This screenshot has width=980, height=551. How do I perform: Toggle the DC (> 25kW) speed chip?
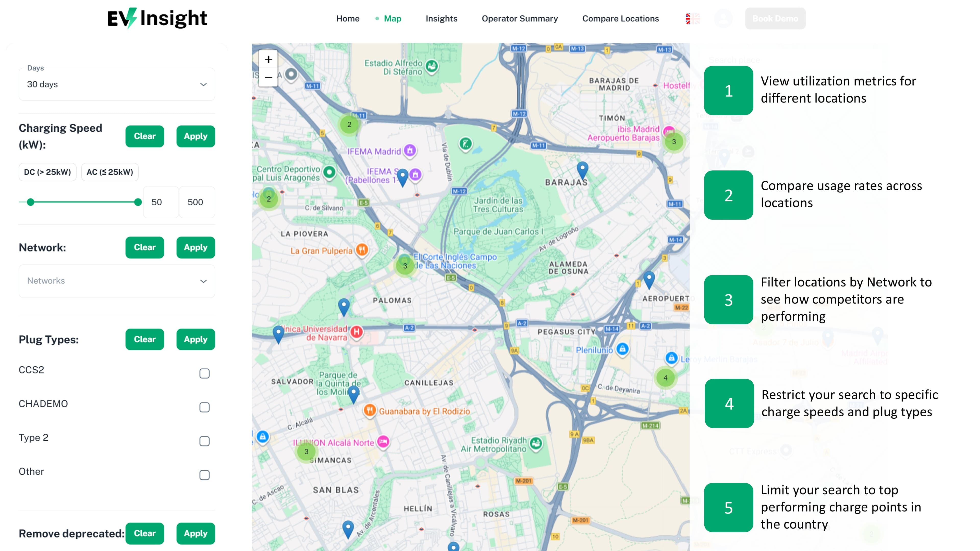coord(47,172)
